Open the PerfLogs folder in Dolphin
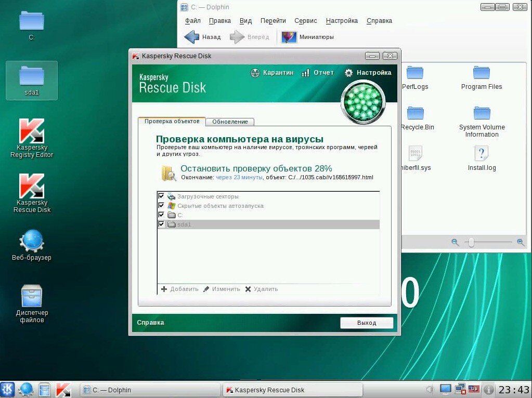The height and width of the screenshot is (398, 532). [414, 78]
